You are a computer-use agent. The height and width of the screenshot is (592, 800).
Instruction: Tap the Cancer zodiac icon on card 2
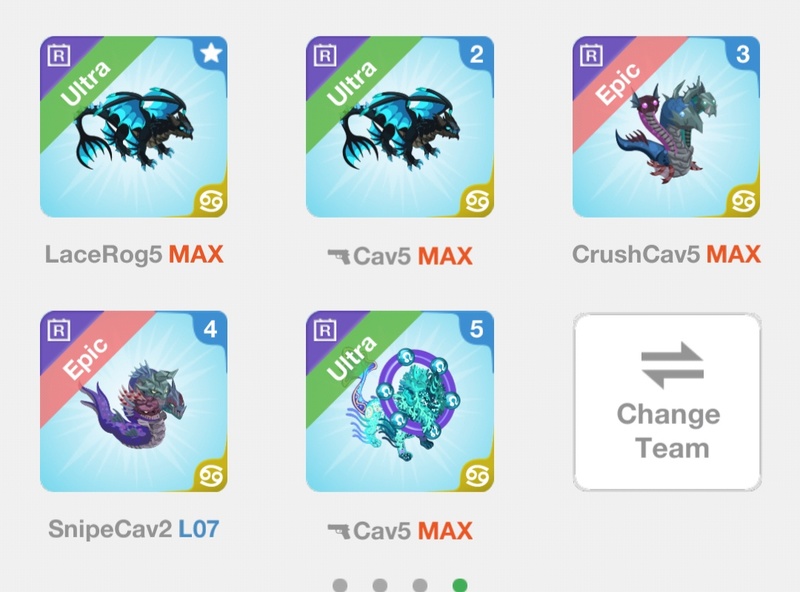coord(477,201)
